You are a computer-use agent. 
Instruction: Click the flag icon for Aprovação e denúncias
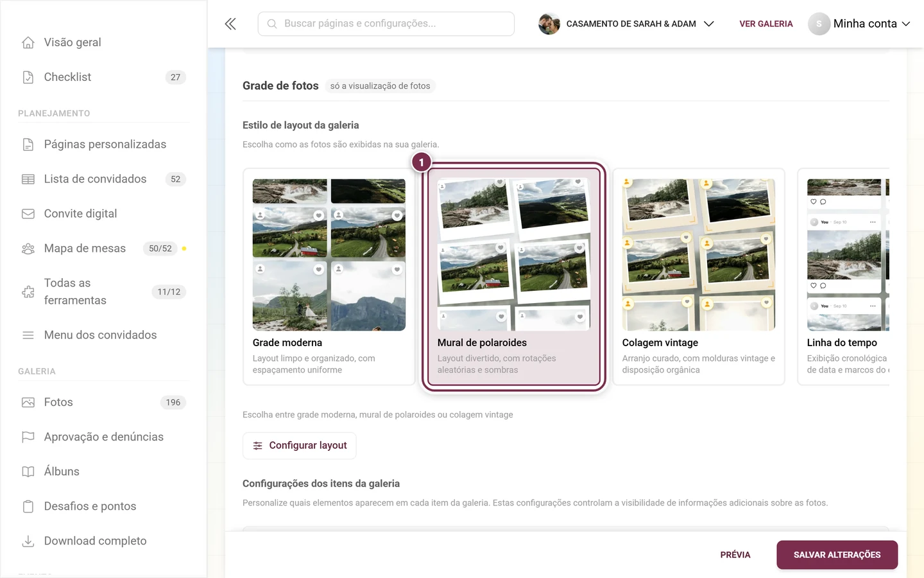(x=28, y=437)
